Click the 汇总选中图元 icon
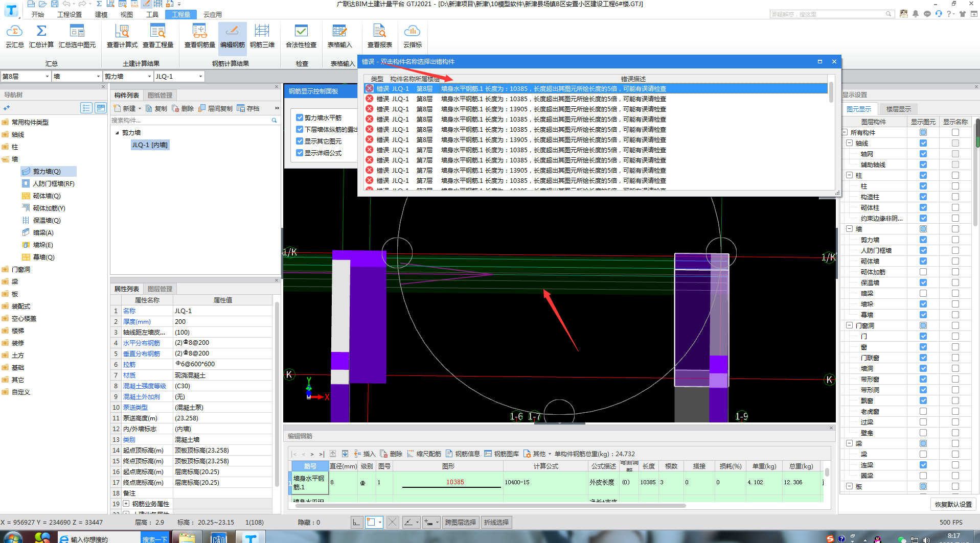 coord(77,36)
